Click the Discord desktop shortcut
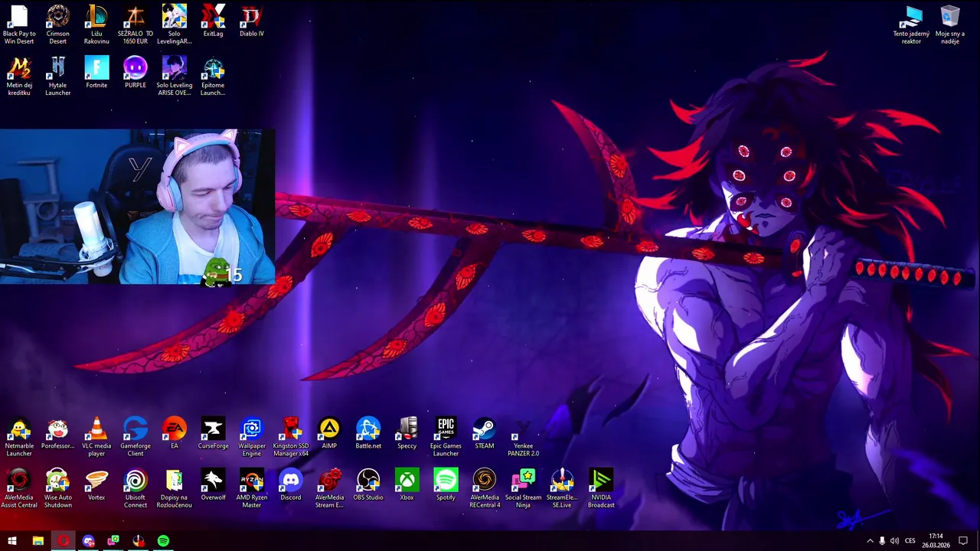This screenshot has height=551, width=980. pyautogui.click(x=291, y=484)
